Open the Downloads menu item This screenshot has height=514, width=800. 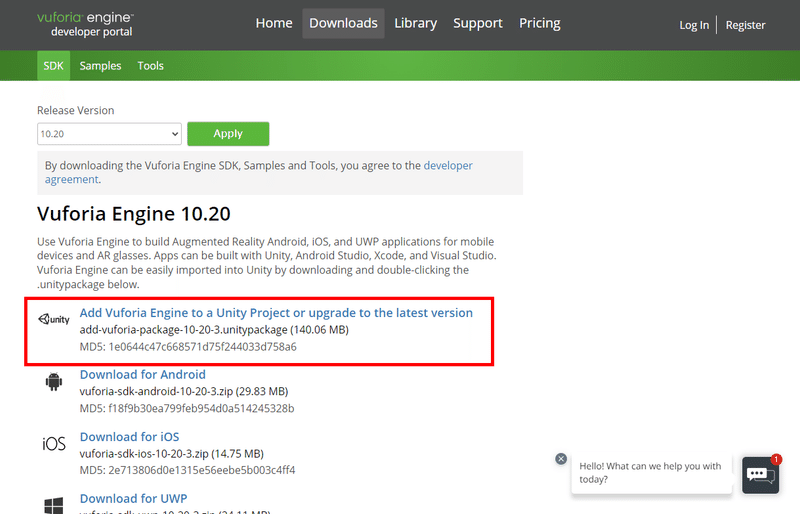[343, 23]
